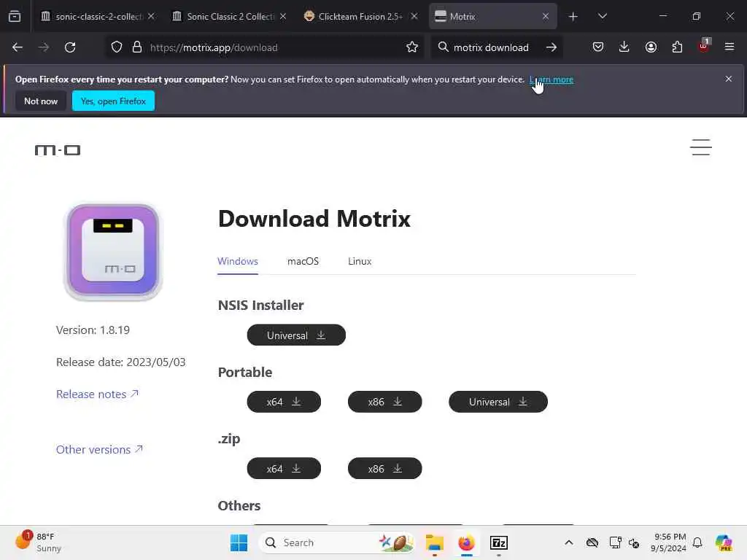Image resolution: width=747 pixels, height=560 pixels.
Task: Click the Not now button
Action: (41, 101)
